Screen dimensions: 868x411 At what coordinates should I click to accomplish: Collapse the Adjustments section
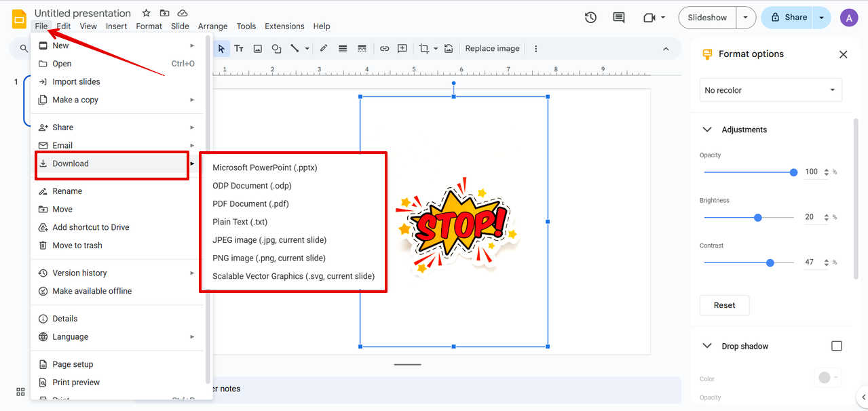click(707, 130)
